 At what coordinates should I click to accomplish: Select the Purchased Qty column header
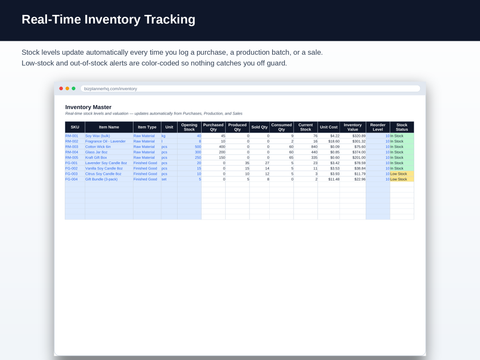pos(213,127)
